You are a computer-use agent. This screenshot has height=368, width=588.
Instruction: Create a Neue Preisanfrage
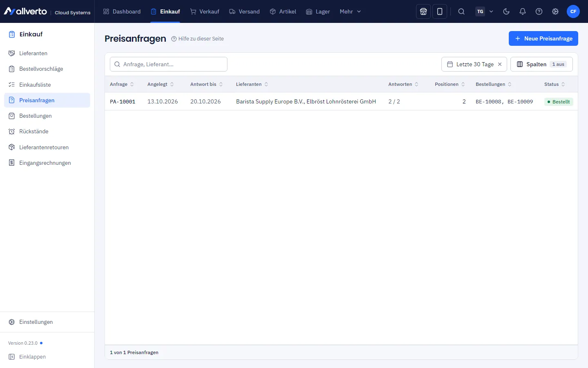[543, 38]
